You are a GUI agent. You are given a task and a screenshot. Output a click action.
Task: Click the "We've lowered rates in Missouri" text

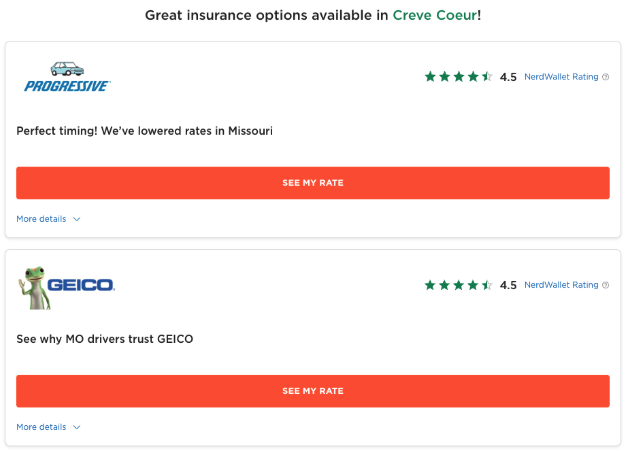145,131
